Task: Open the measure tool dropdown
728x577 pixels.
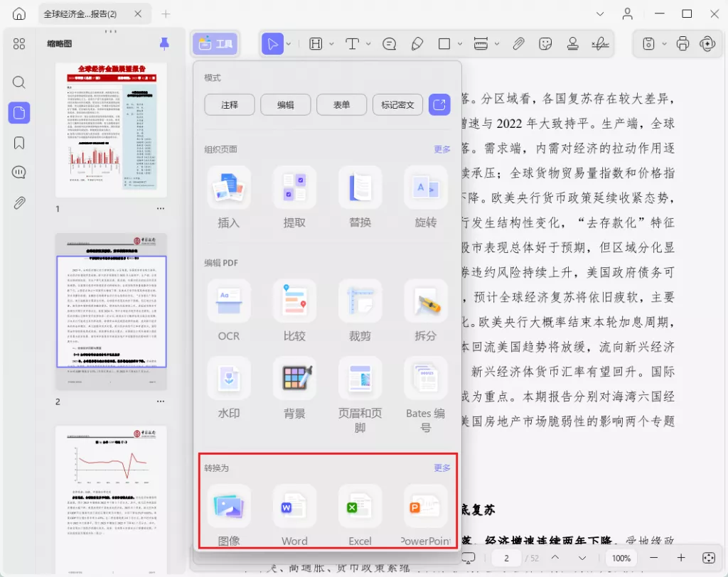Action: [x=498, y=43]
